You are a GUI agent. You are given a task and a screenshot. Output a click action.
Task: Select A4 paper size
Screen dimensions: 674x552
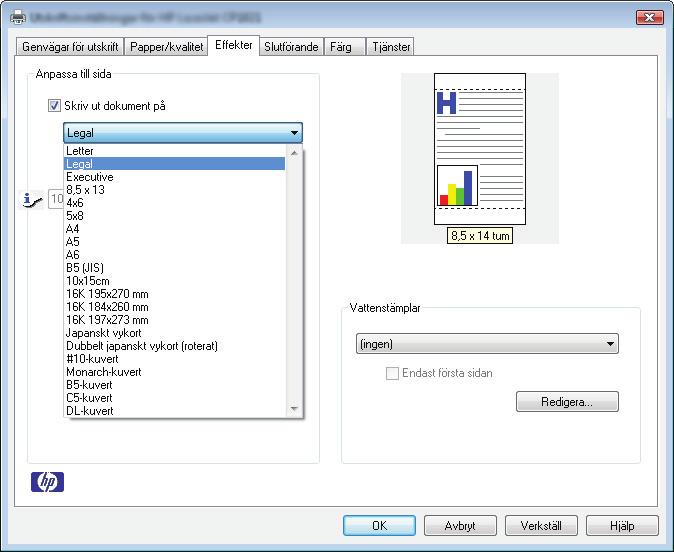pos(175,229)
